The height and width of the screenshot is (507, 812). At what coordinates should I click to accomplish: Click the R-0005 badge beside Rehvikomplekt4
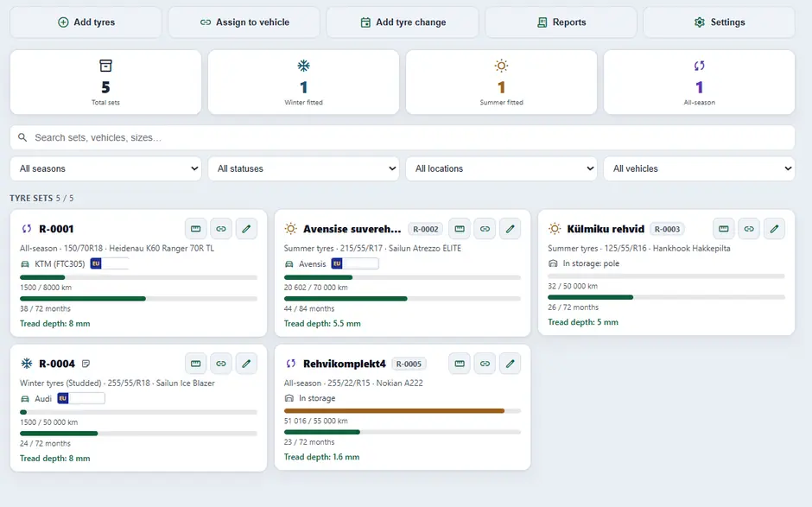pyautogui.click(x=409, y=364)
